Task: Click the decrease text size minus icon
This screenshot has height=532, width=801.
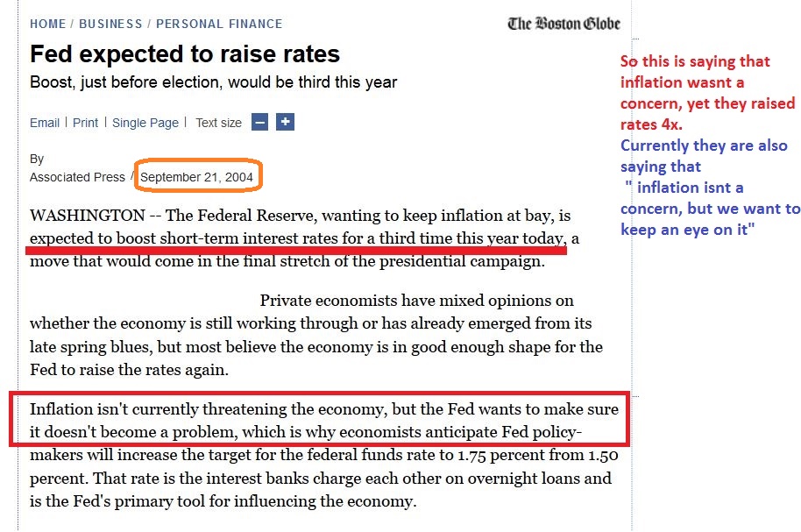Action: (259, 123)
